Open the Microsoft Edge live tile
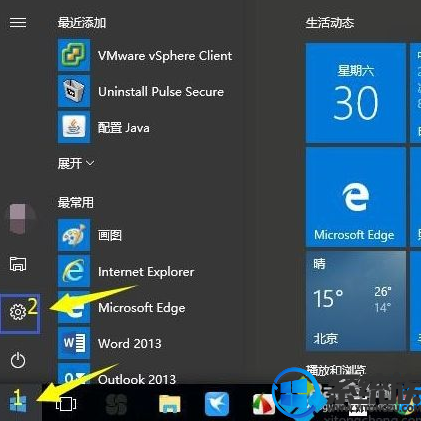Image resolution: width=421 pixels, height=421 pixels. (x=356, y=197)
